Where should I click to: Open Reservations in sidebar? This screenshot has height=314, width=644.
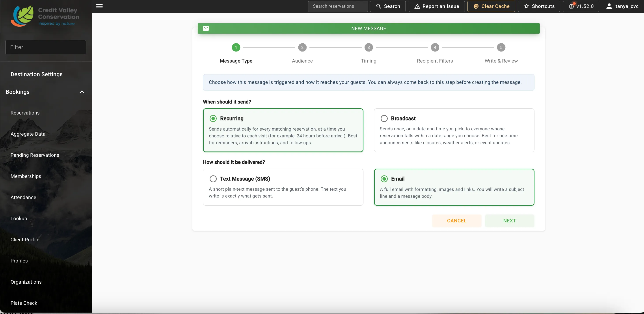point(25,113)
